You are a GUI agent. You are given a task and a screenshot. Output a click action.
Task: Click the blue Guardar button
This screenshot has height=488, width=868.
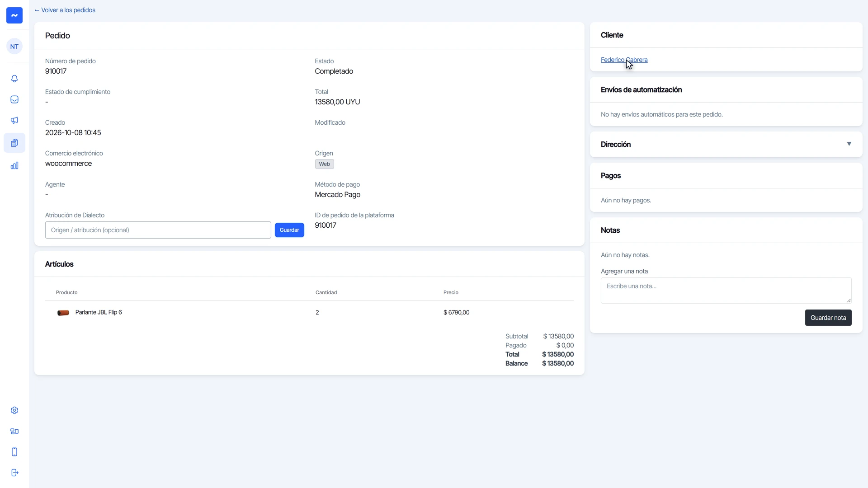[x=289, y=230]
